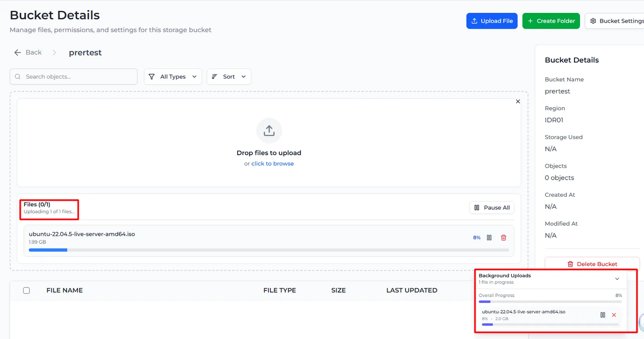
Task: Click the Files (0/1) heading
Action: coord(37,204)
